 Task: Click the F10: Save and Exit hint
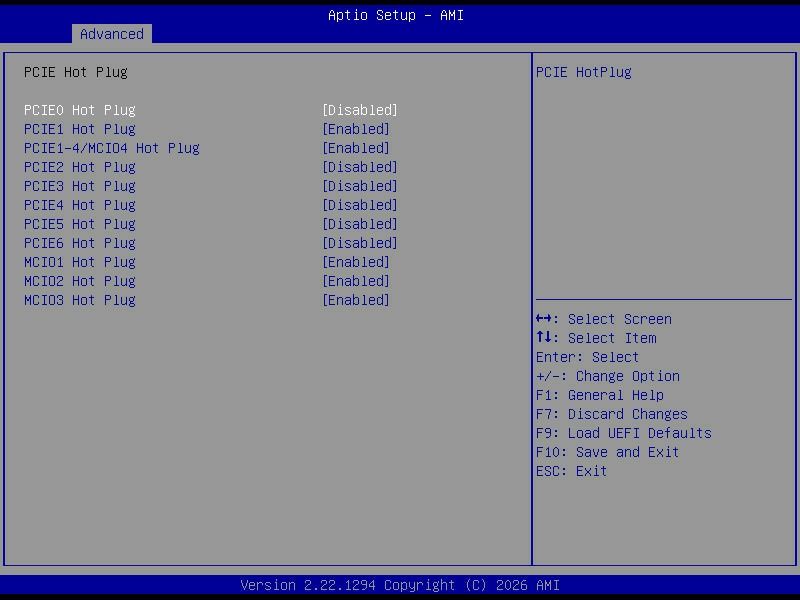(x=607, y=452)
